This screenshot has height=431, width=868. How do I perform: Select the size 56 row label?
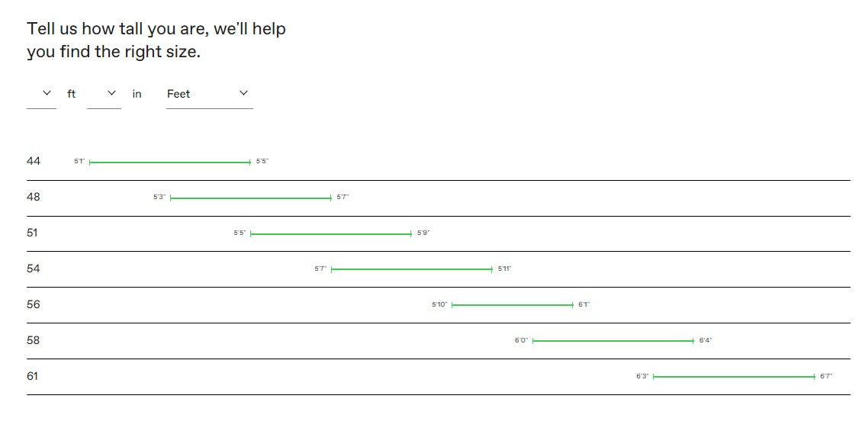point(34,305)
